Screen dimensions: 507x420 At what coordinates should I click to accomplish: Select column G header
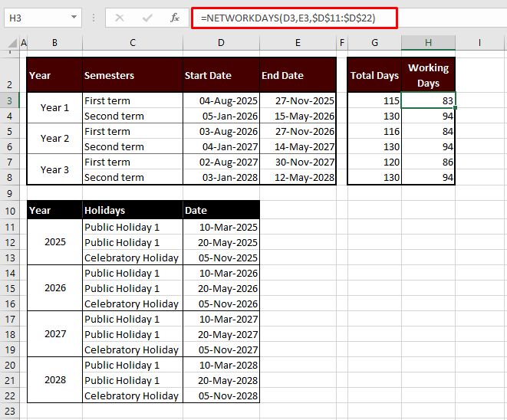point(374,43)
